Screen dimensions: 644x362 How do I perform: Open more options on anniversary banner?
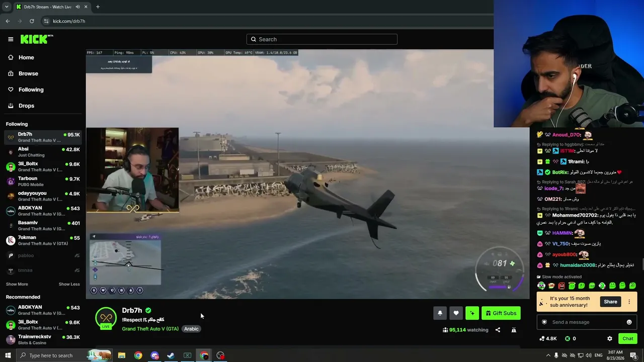pos(629,302)
